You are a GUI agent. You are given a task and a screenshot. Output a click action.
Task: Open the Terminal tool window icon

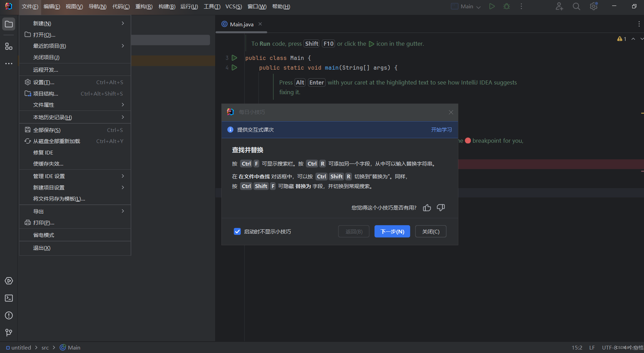pyautogui.click(x=9, y=298)
